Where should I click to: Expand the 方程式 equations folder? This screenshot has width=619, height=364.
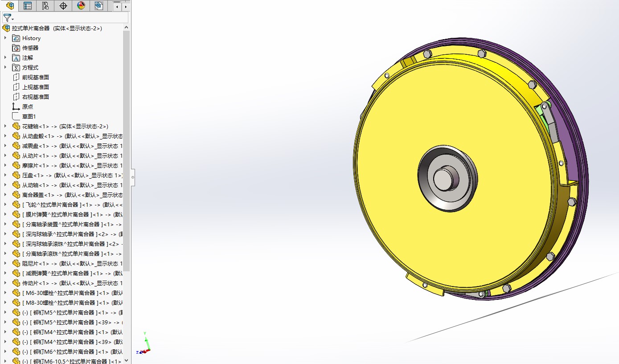(5, 68)
